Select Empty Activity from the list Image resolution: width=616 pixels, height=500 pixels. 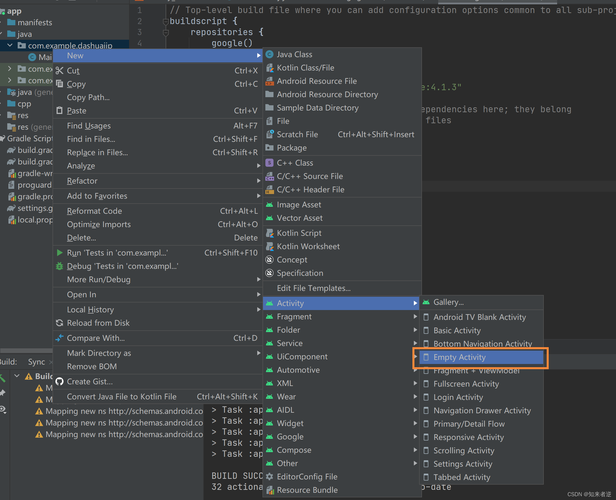point(459,357)
